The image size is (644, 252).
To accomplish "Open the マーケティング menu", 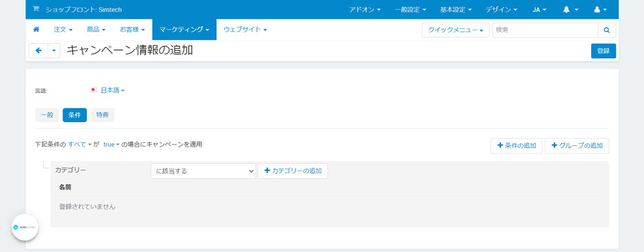I will click(x=184, y=30).
